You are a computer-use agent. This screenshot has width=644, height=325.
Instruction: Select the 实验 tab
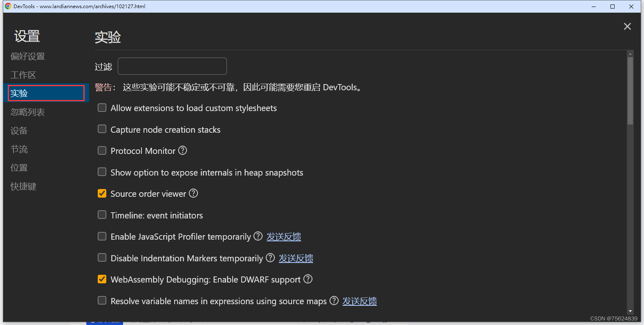point(46,93)
